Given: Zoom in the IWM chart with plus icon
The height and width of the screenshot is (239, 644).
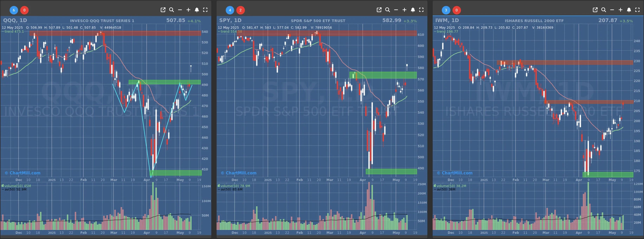Looking at the screenshot, I should tap(620, 10).
